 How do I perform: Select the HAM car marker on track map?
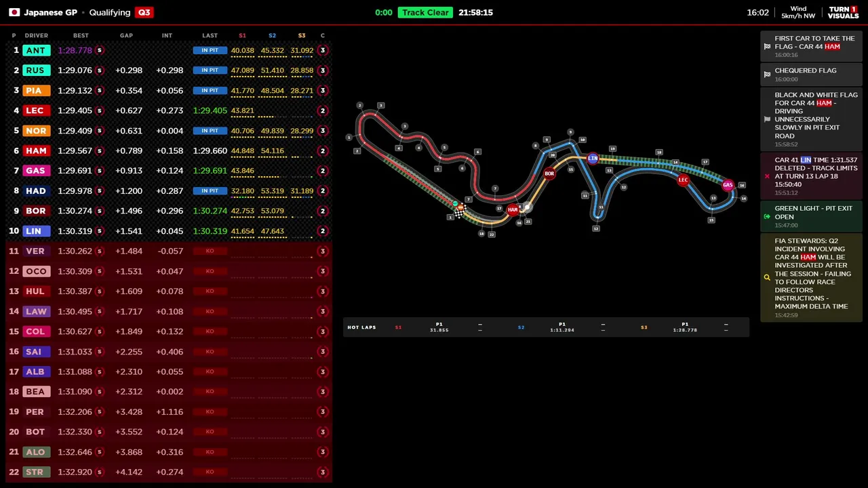(x=513, y=209)
